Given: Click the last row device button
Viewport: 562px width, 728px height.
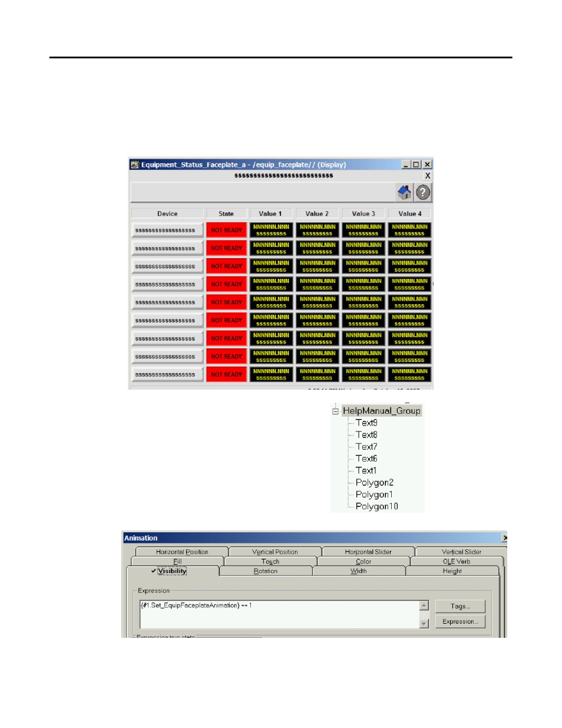Looking at the screenshot, I should 167,374.
